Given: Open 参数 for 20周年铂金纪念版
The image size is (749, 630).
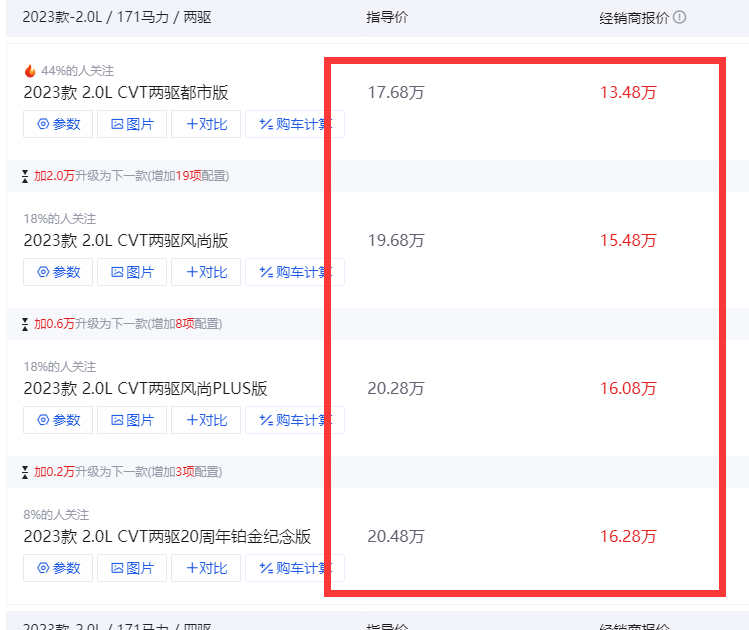Looking at the screenshot, I should (58, 568).
